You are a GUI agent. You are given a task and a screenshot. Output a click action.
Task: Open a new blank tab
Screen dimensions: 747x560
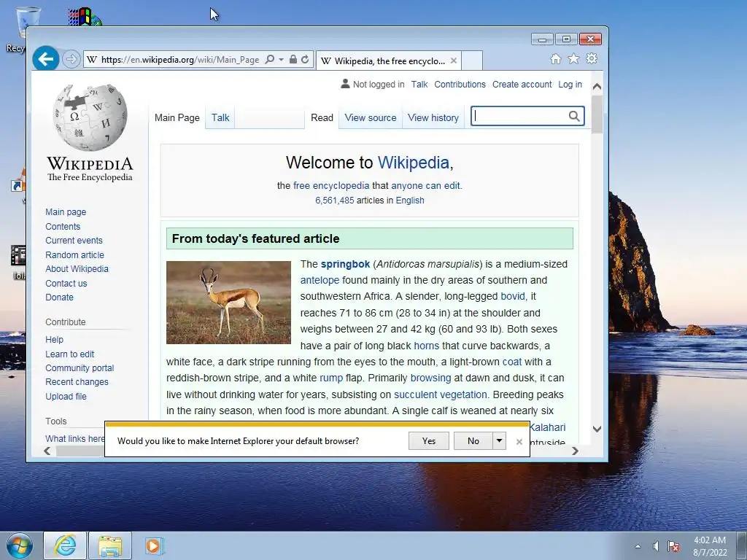pos(472,61)
